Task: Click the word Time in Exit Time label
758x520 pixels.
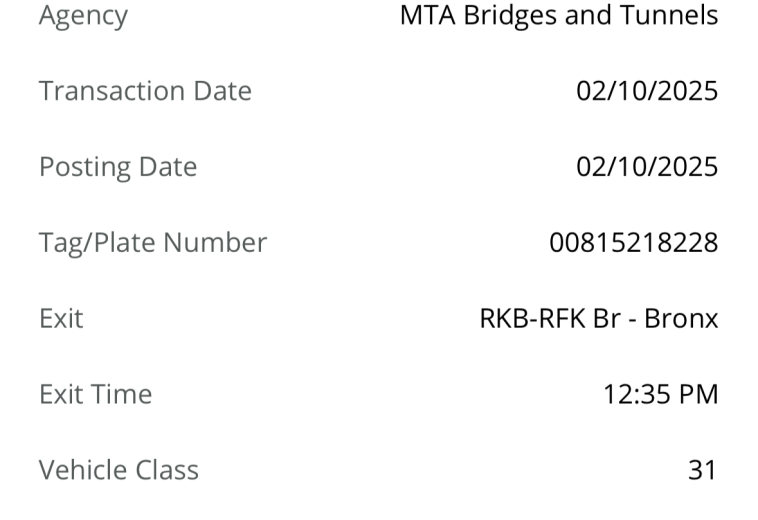Action: point(122,394)
